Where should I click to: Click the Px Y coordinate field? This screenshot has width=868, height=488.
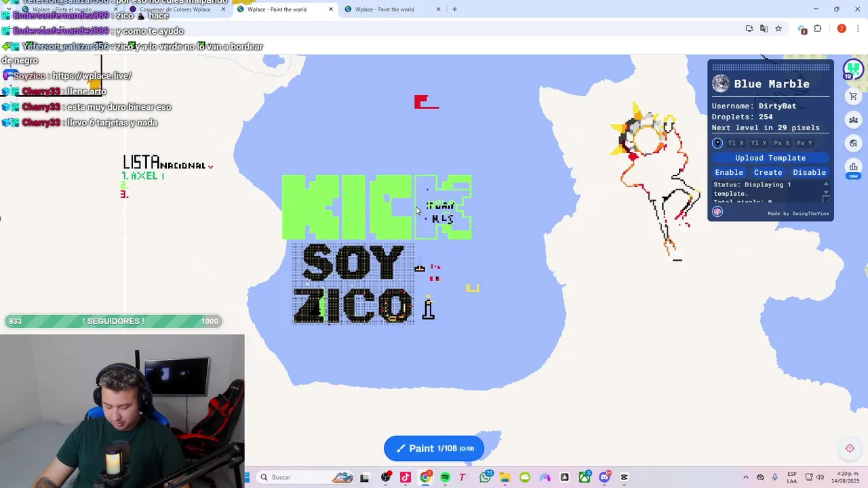tap(805, 143)
